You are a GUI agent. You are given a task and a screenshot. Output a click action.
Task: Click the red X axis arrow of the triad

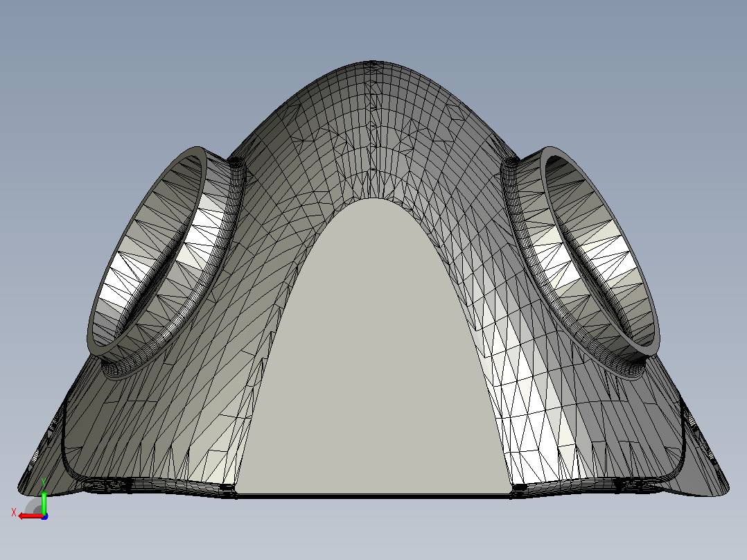coord(31,516)
